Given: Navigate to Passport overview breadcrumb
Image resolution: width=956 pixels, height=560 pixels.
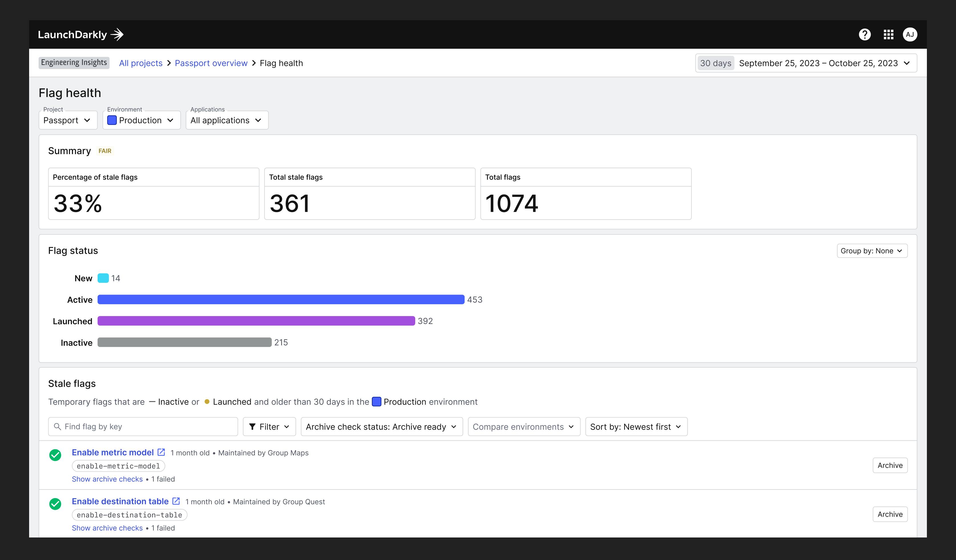Looking at the screenshot, I should (x=211, y=63).
